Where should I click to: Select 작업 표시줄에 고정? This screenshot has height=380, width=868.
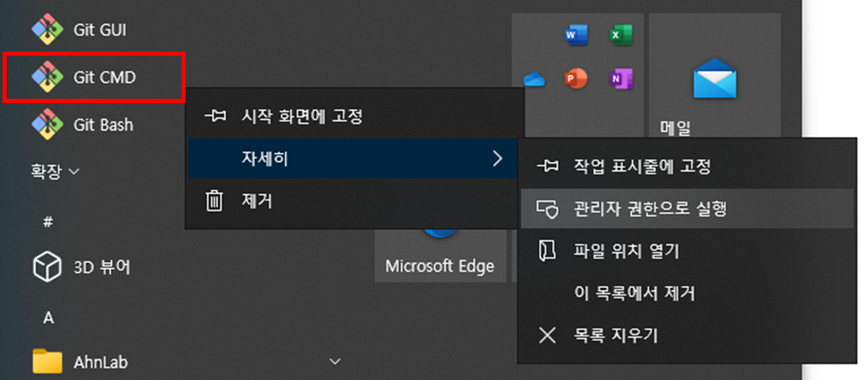687,166
